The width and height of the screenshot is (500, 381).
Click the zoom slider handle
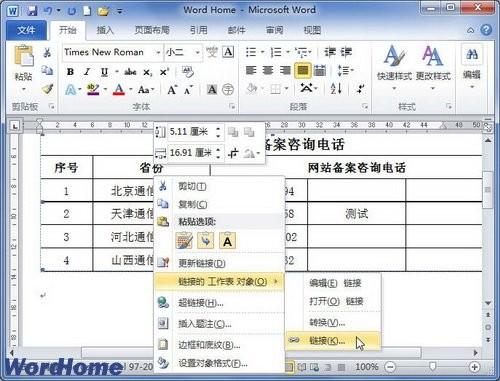pos(432,367)
